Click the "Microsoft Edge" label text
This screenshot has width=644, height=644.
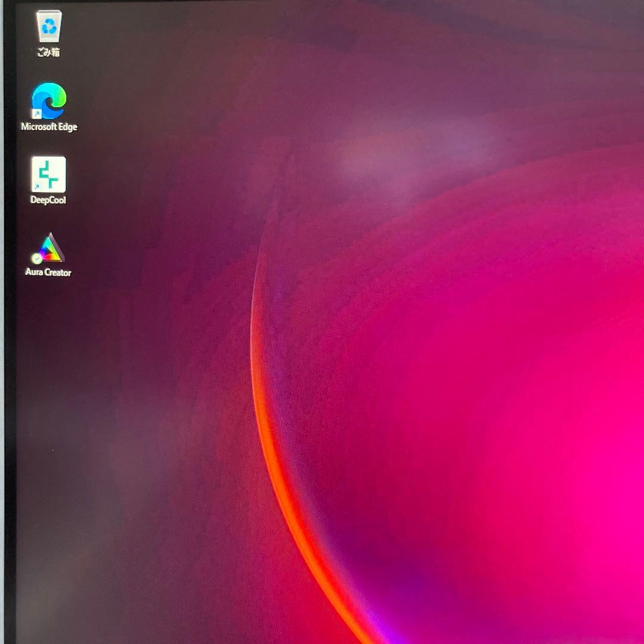click(x=49, y=127)
